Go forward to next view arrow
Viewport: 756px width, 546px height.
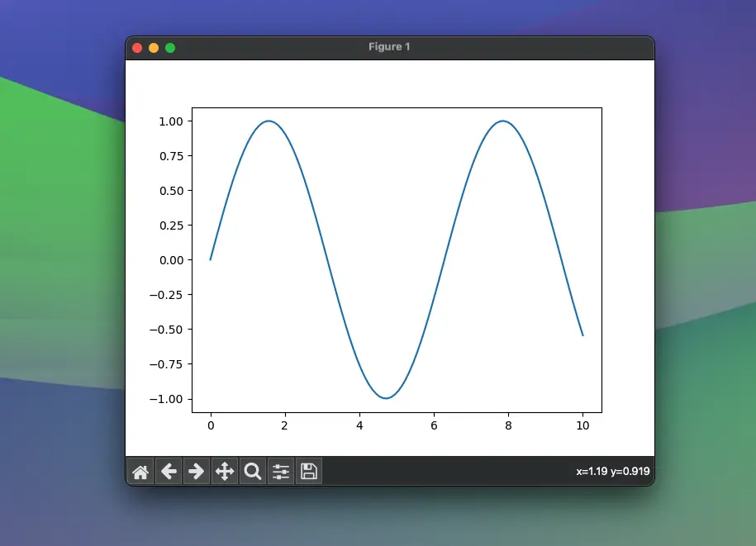click(197, 472)
